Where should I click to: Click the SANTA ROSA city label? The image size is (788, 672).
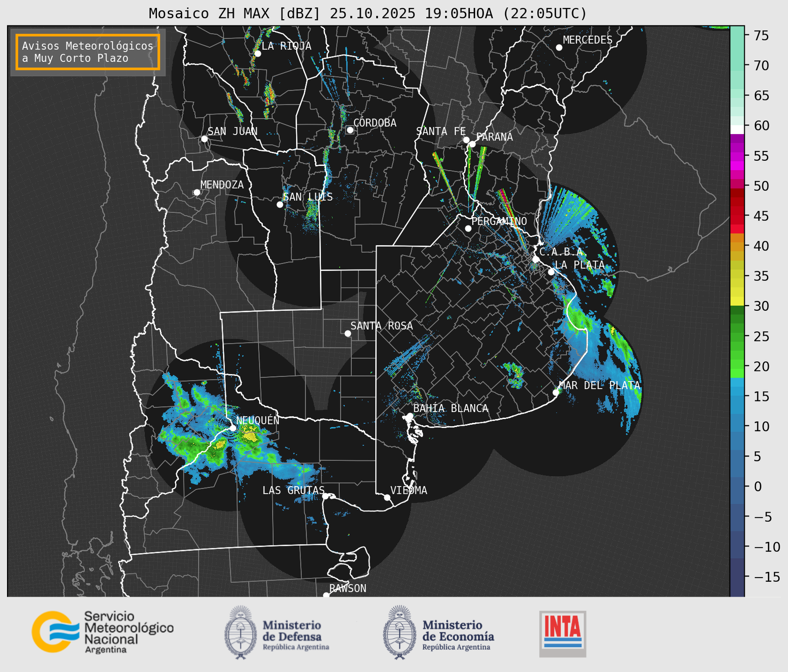382,326
